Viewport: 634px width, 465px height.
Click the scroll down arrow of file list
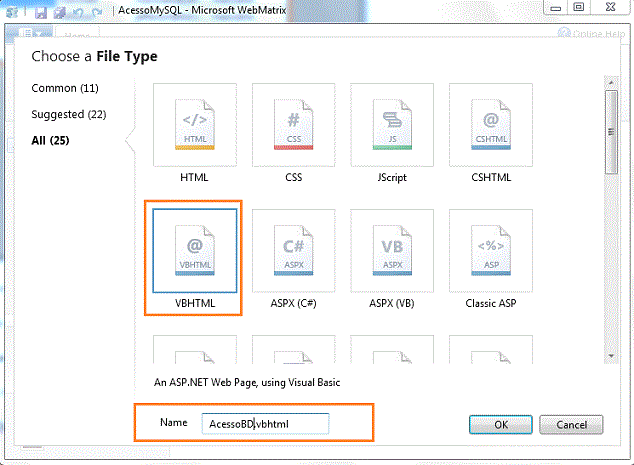click(611, 356)
